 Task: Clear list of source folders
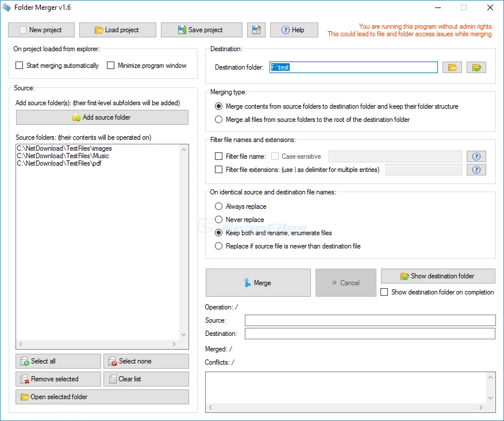point(146,379)
